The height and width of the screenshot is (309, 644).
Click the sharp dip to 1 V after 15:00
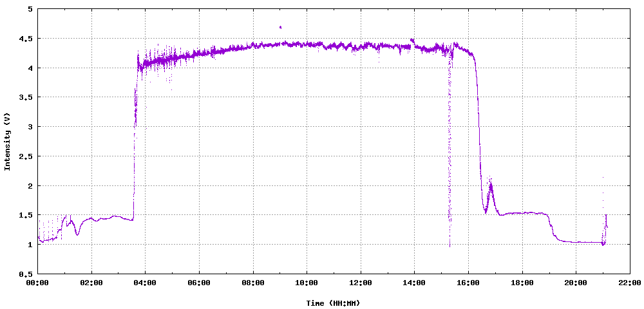click(450, 245)
